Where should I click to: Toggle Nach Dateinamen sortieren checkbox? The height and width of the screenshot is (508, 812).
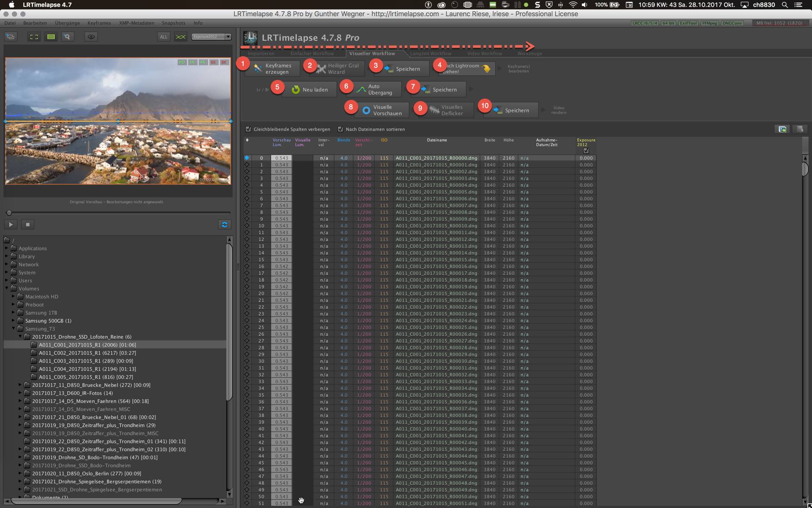(340, 129)
